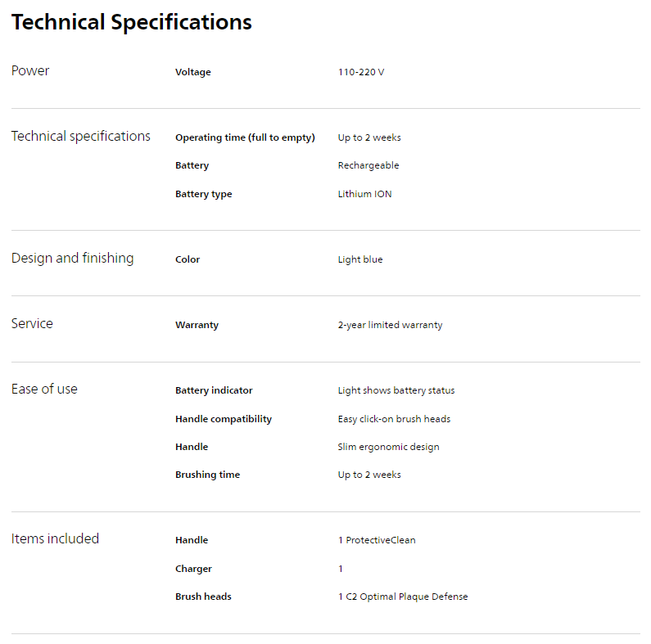Select the Light shows battery status text

pos(396,390)
